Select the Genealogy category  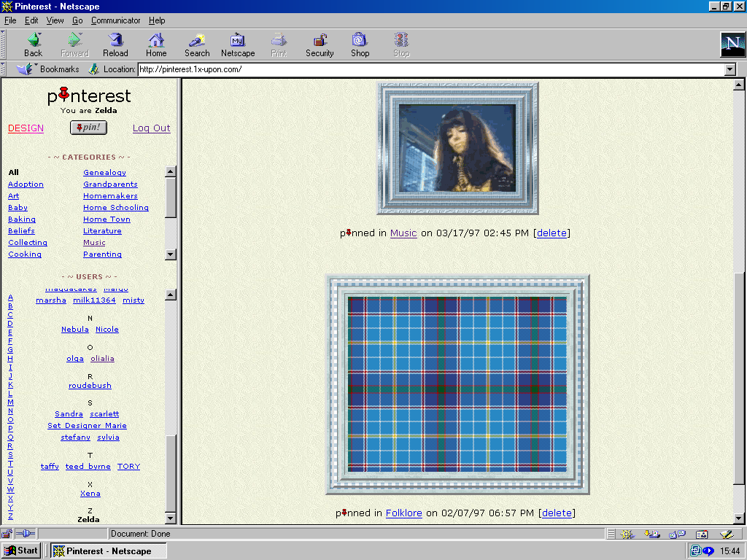[x=104, y=173]
